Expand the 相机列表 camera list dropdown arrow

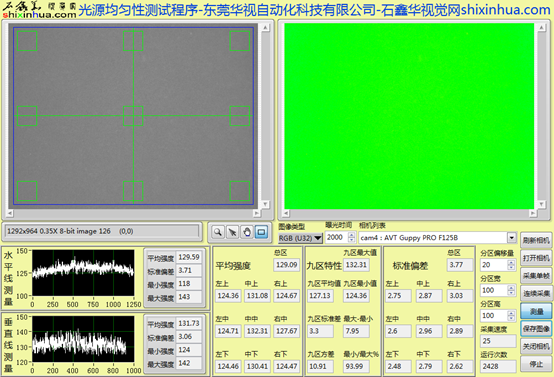[x=512, y=237]
